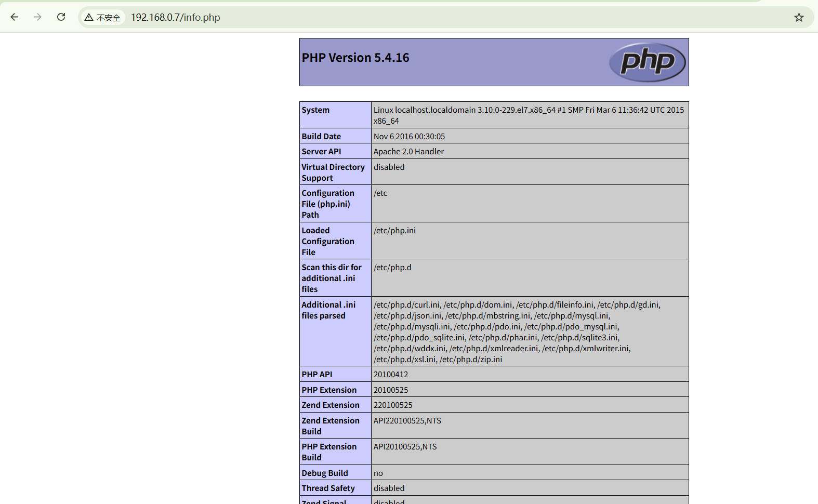Image resolution: width=818 pixels, height=504 pixels.
Task: Select the PHP Version 5.4.16 heading
Action: pyautogui.click(x=355, y=58)
